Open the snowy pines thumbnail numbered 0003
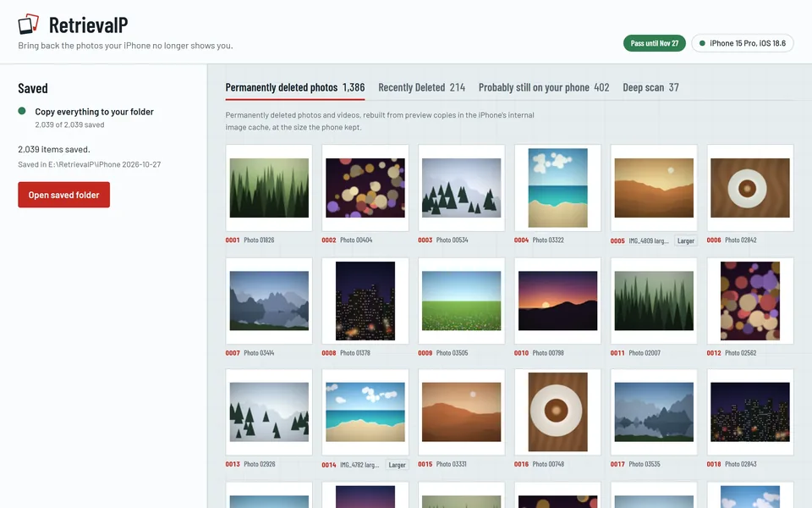 click(462, 188)
